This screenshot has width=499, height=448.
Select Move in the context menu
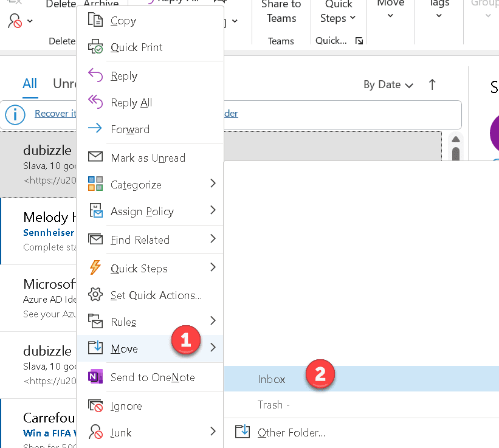(150, 348)
